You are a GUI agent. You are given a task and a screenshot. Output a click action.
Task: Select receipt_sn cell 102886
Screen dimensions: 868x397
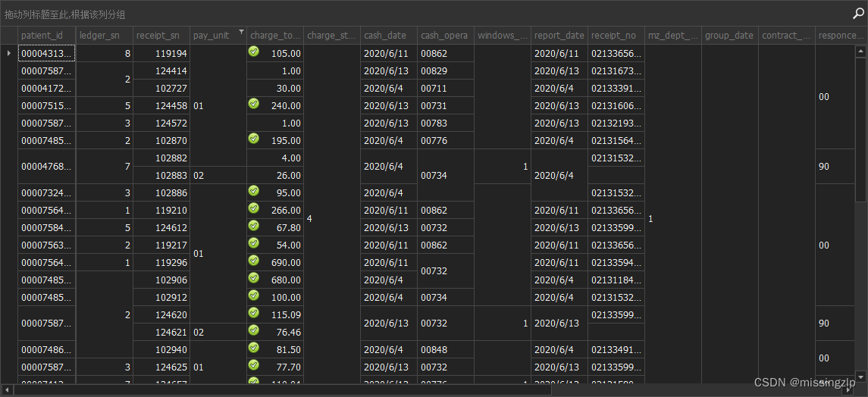coord(161,192)
